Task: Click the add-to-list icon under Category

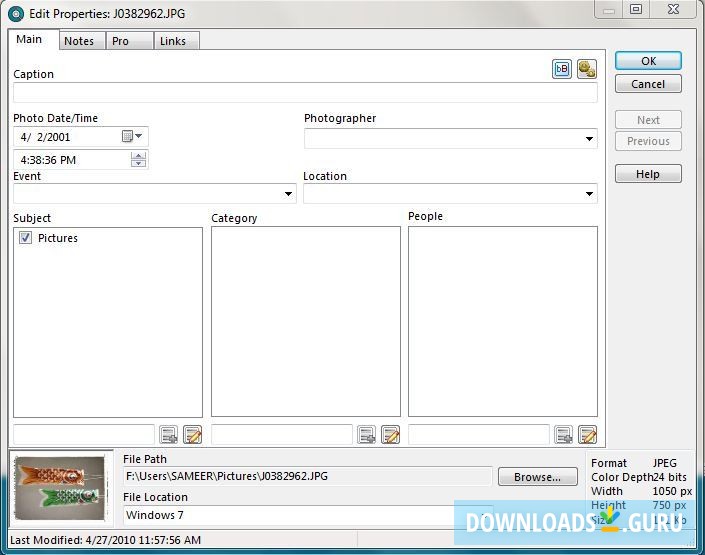Action: click(x=366, y=434)
